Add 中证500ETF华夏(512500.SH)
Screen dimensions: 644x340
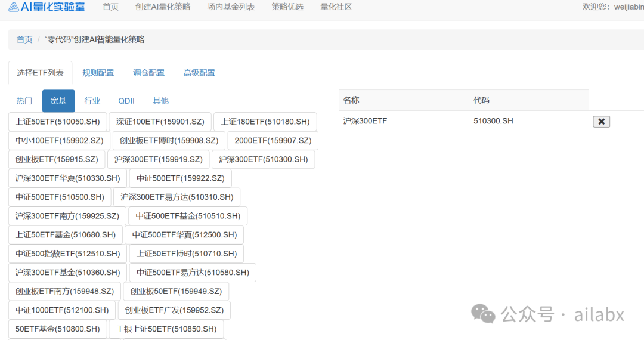point(184,235)
